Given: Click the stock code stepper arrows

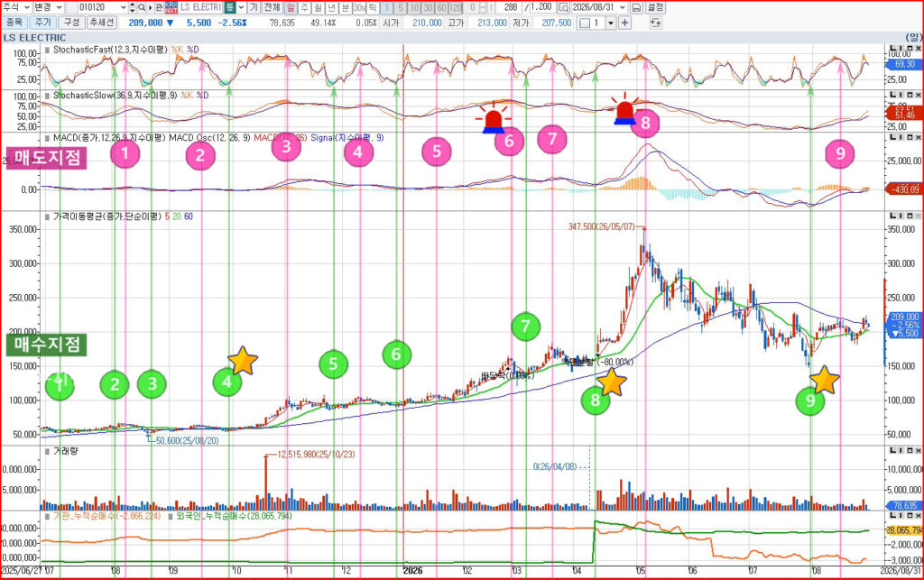Looking at the screenshot, I should click(x=132, y=7).
